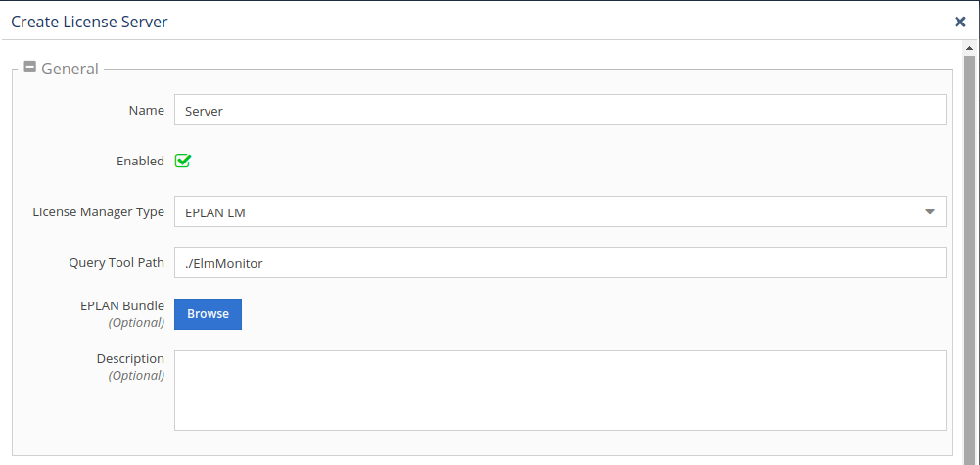The image size is (980, 465).
Task: Click inside the Description text area
Action: (559, 390)
